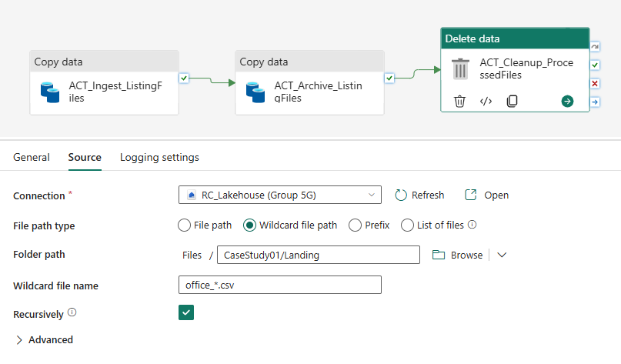Click On success connector of Delete data
The height and width of the screenshot is (364, 621).
coord(595,65)
